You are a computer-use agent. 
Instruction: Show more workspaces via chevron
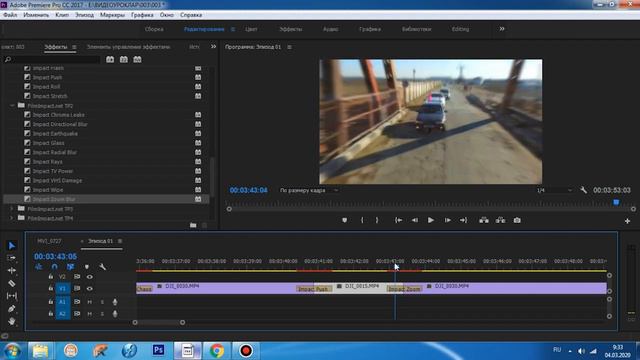coord(502,29)
